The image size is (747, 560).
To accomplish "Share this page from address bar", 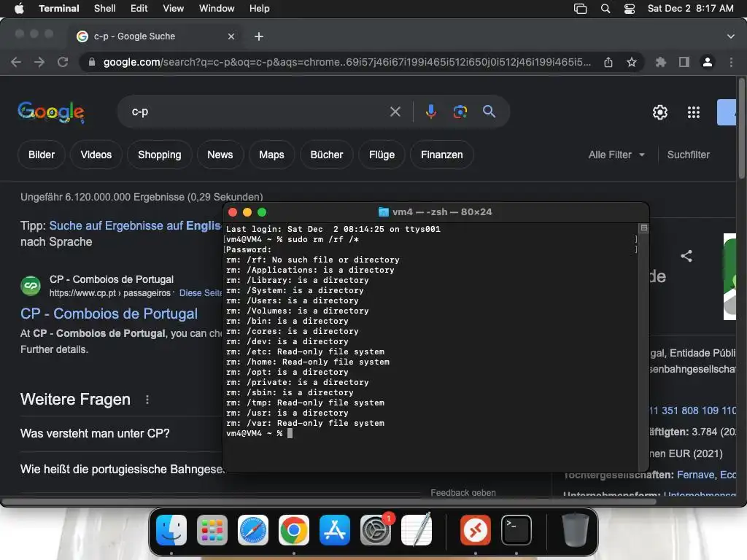I will tap(608, 62).
